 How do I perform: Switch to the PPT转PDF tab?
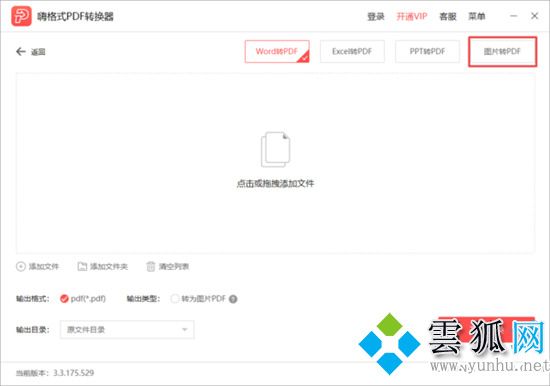coord(427,52)
